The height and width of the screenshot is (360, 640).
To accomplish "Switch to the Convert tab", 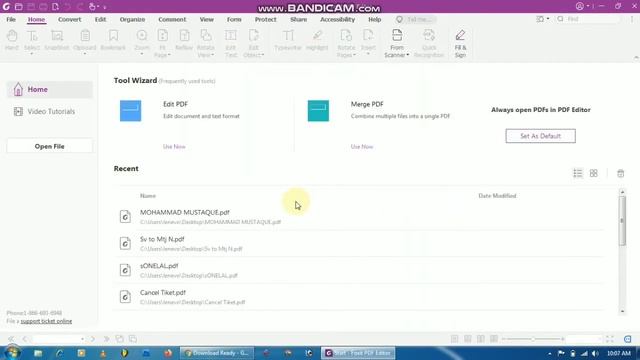I will point(69,19).
